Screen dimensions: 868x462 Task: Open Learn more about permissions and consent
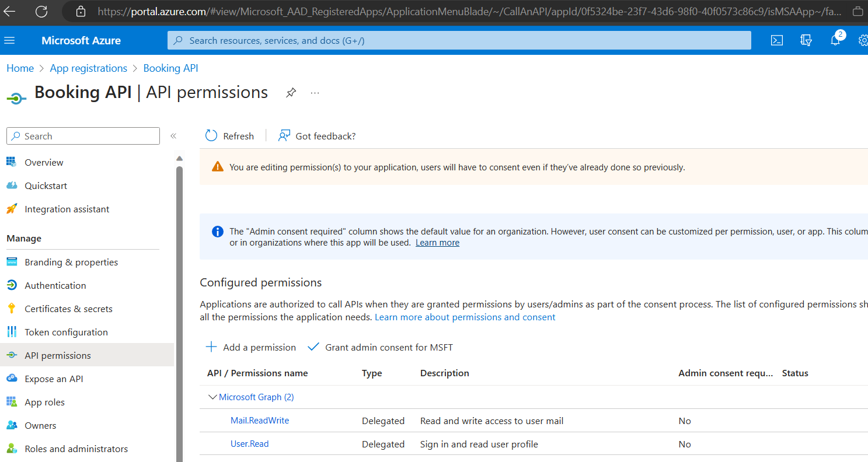click(465, 317)
